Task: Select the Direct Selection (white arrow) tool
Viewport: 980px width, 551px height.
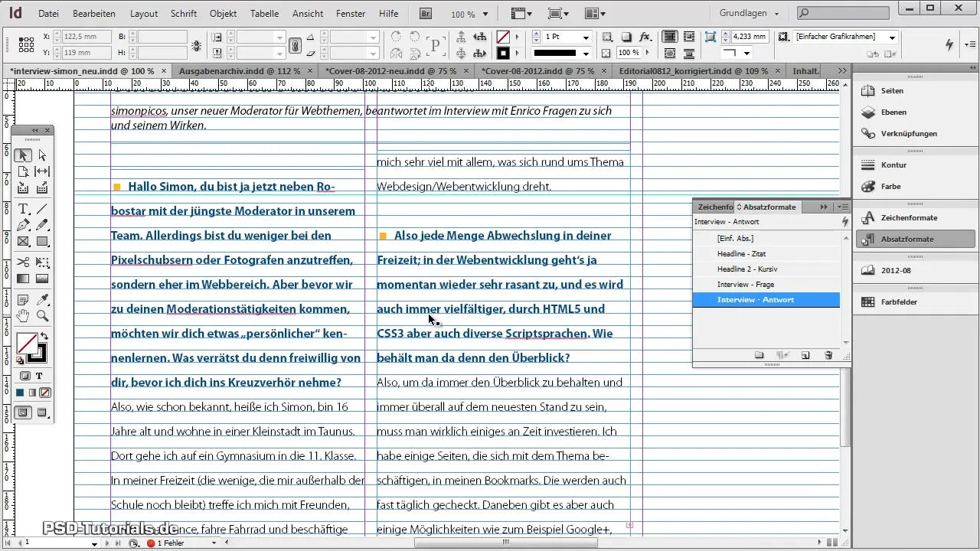Action: (42, 155)
